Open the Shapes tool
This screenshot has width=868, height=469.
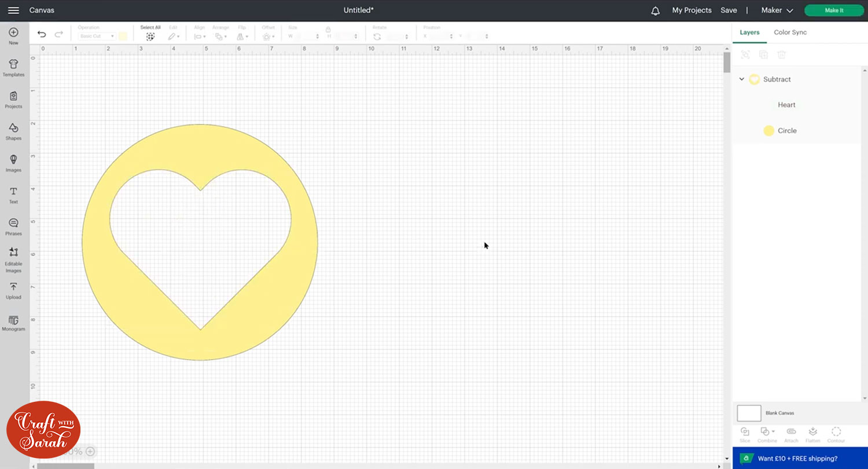pos(13,131)
